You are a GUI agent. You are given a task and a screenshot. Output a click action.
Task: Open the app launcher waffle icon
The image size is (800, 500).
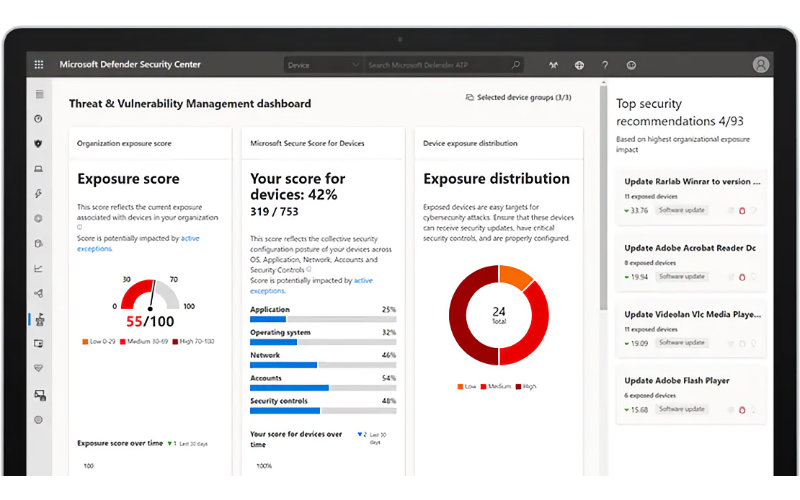(x=39, y=65)
